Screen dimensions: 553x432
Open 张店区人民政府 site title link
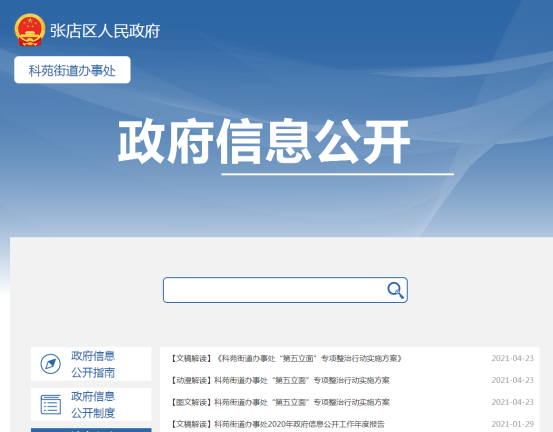105,31
